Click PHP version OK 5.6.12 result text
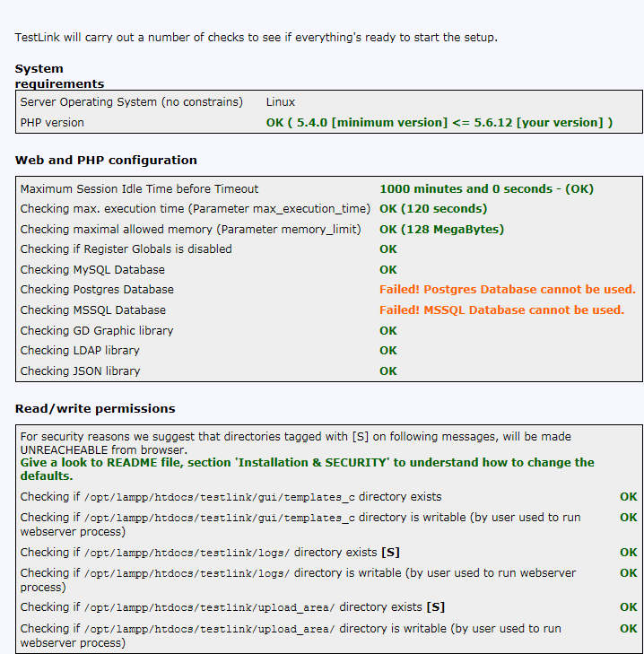This screenshot has width=644, height=654. [439, 123]
